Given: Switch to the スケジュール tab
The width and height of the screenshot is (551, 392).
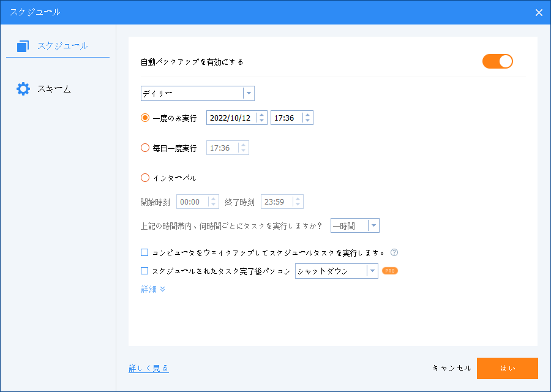Looking at the screenshot, I should 62,45.
